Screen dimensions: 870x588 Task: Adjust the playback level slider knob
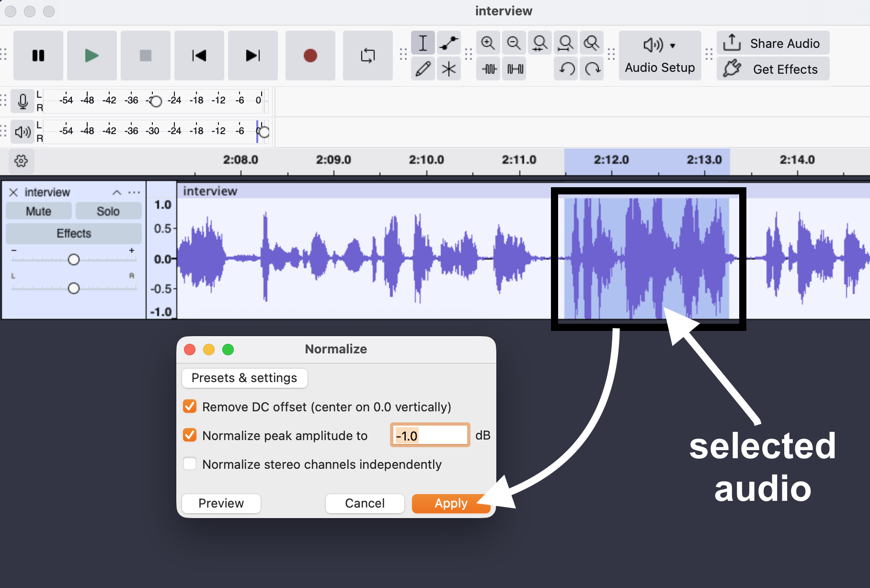pyautogui.click(x=263, y=132)
